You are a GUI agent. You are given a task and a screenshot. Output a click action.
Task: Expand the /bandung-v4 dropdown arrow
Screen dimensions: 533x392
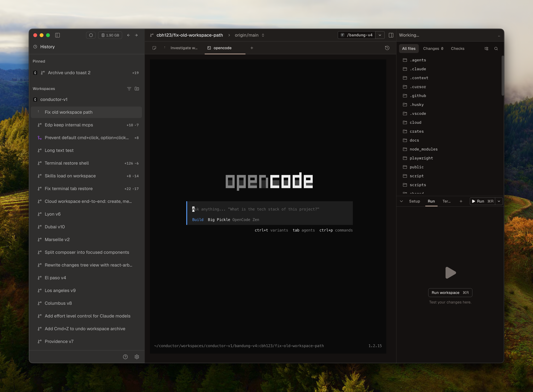(380, 35)
